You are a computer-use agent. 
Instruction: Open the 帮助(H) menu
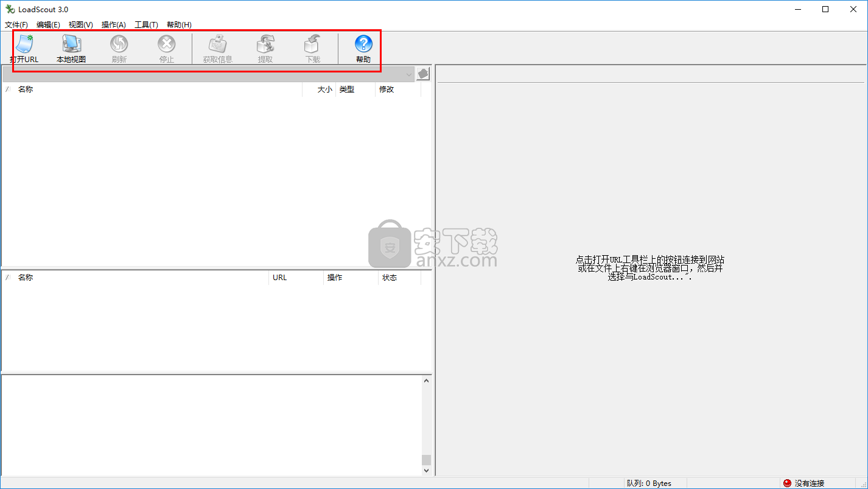coord(179,25)
